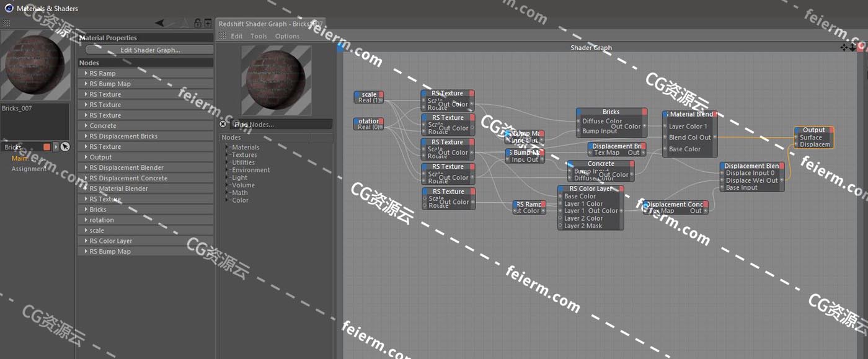Image resolution: width=868 pixels, height=359 pixels.
Task: Click the red corner of Bricks node
Action: 644,112
